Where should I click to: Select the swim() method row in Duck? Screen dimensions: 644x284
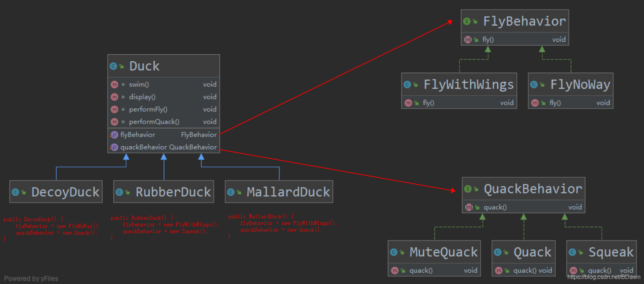[x=163, y=85]
